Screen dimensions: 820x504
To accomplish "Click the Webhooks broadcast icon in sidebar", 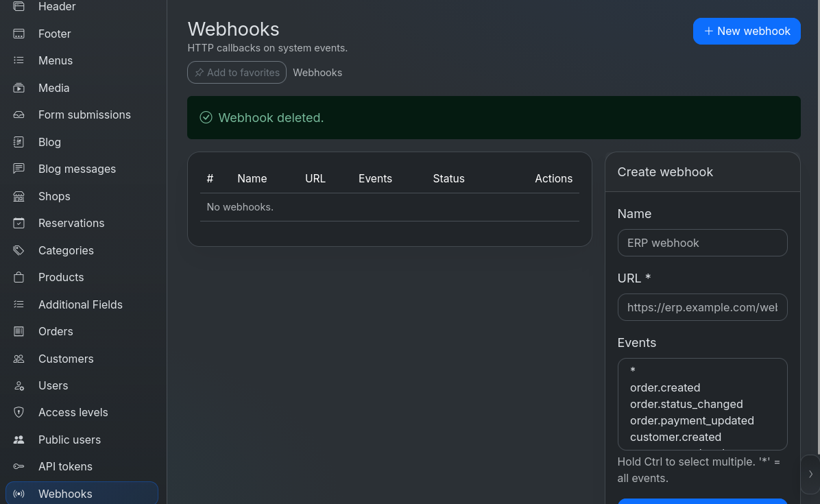I will click(19, 494).
